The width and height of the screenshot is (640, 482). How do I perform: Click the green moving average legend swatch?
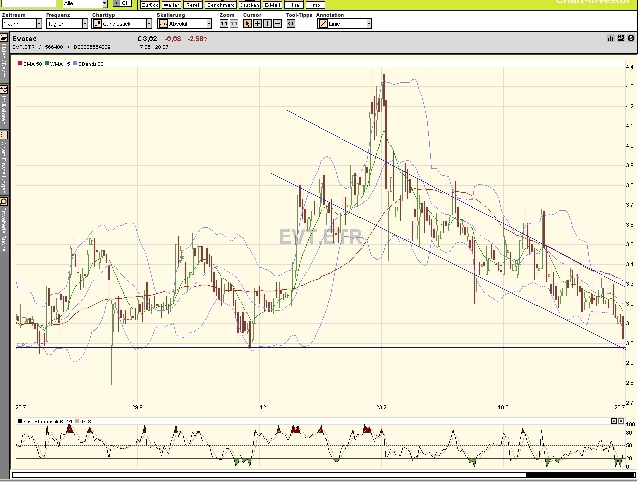click(x=47, y=64)
